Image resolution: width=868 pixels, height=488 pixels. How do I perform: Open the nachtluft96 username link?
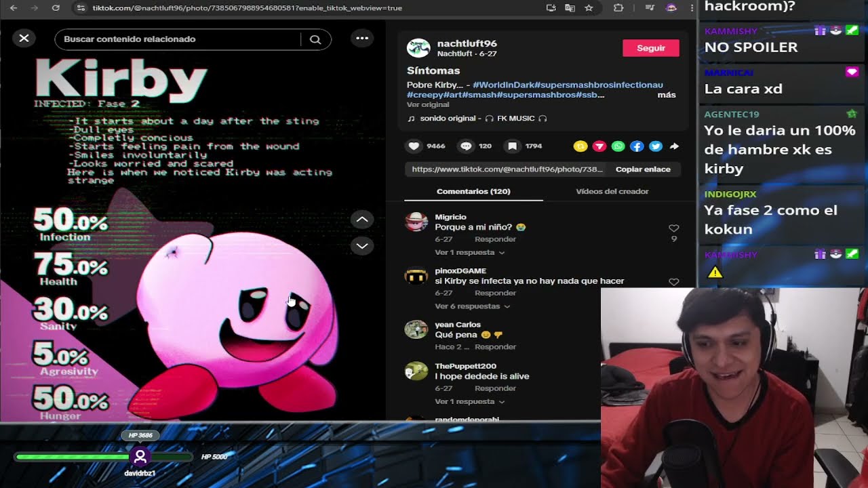point(467,43)
